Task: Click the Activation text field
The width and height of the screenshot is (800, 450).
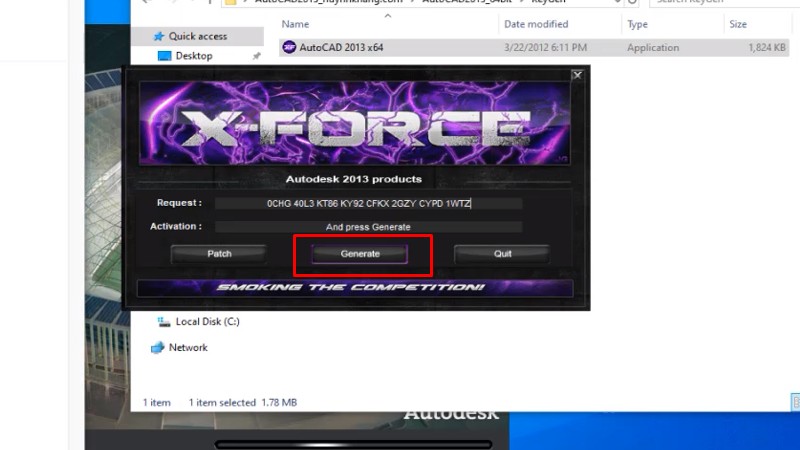Action: (x=368, y=227)
